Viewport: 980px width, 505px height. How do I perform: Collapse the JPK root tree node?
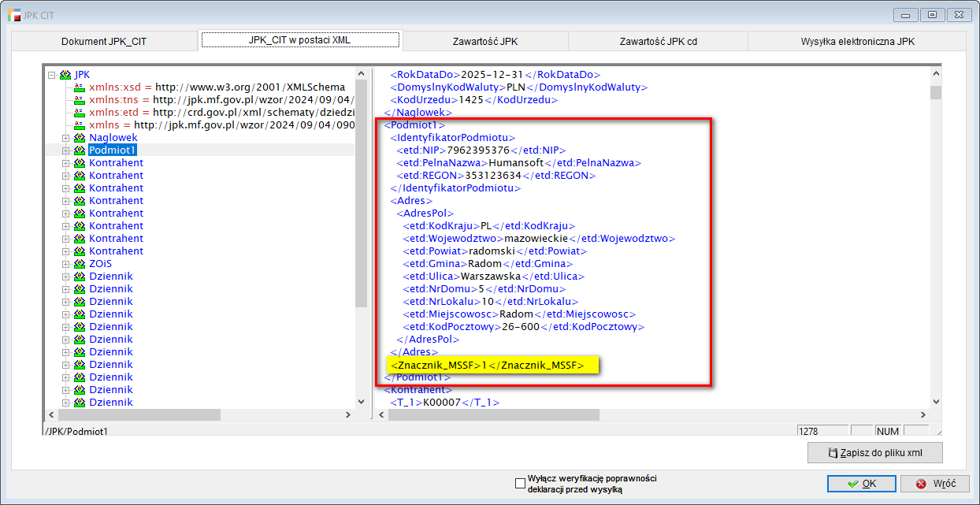tap(52, 75)
